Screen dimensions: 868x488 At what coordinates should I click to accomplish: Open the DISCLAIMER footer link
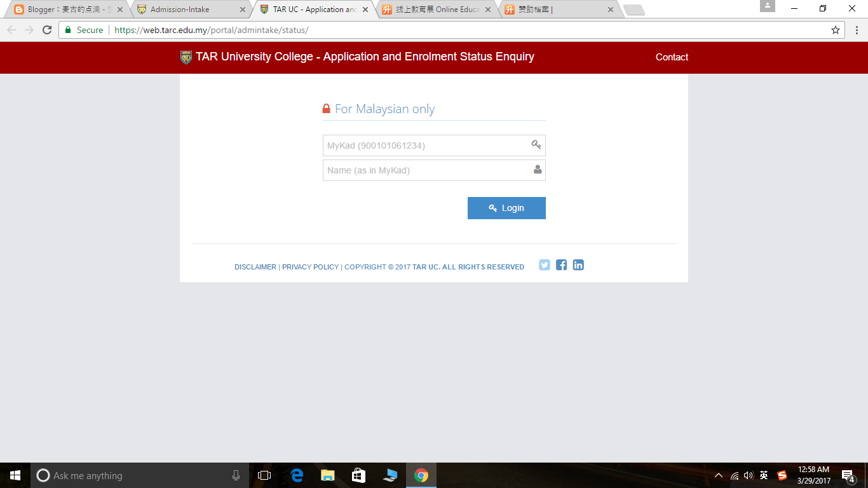pos(255,267)
